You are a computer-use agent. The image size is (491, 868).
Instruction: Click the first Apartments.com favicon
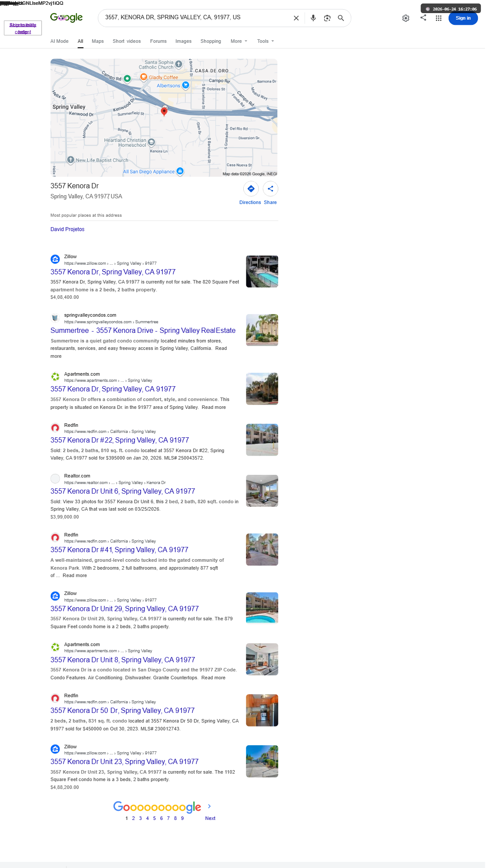point(55,377)
